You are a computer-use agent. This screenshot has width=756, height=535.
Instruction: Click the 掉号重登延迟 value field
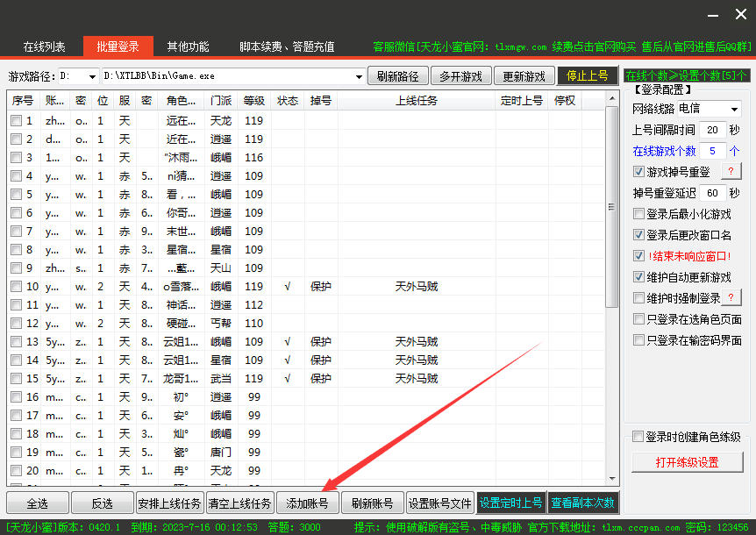click(x=712, y=193)
